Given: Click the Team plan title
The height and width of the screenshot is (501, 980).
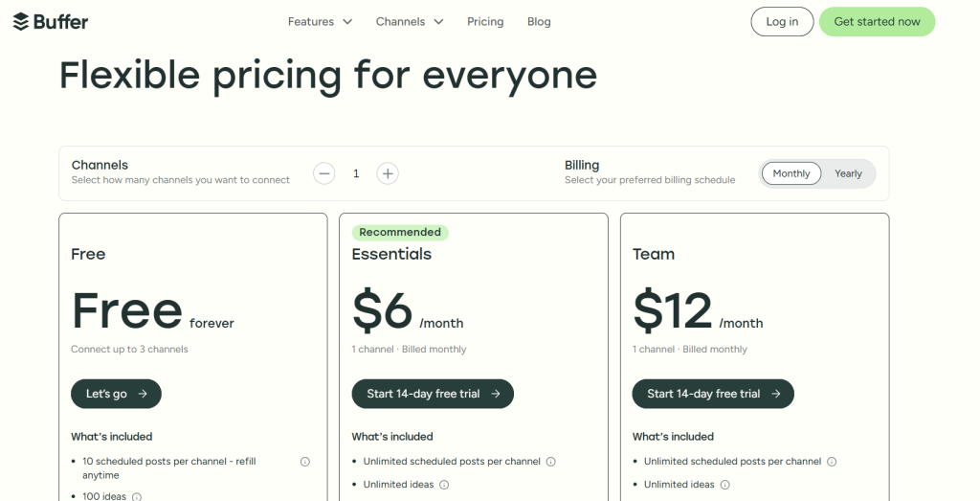Looking at the screenshot, I should 653,255.
